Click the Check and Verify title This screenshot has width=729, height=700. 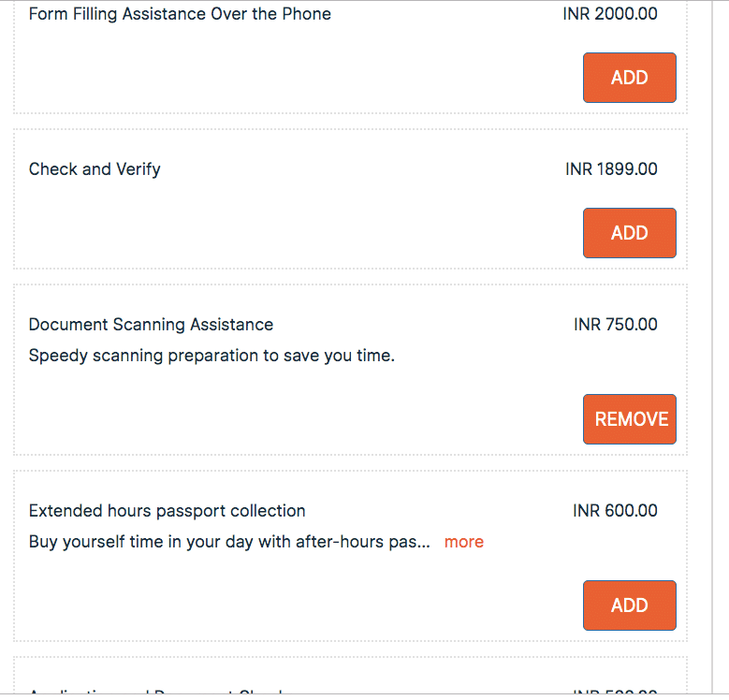click(x=95, y=169)
